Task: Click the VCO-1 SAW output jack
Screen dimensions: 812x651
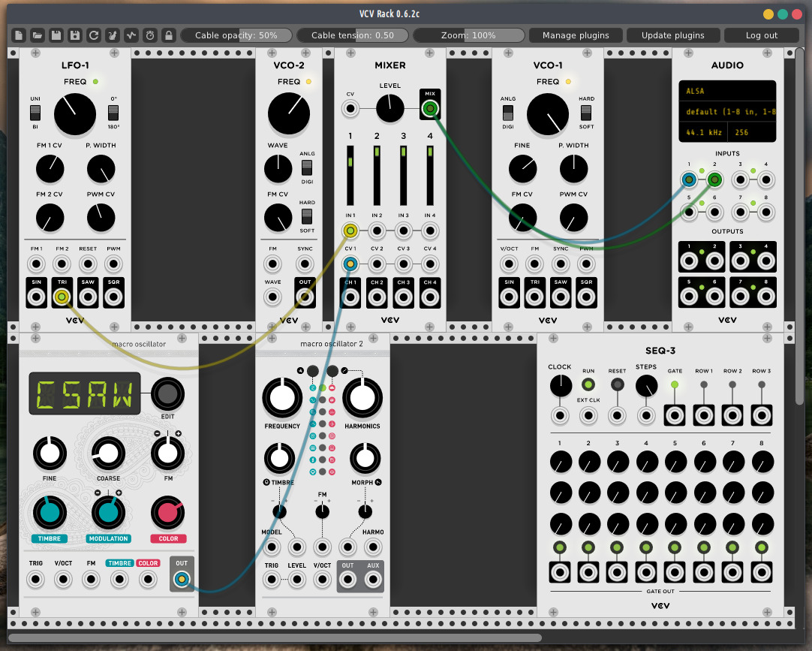Action: click(x=561, y=297)
